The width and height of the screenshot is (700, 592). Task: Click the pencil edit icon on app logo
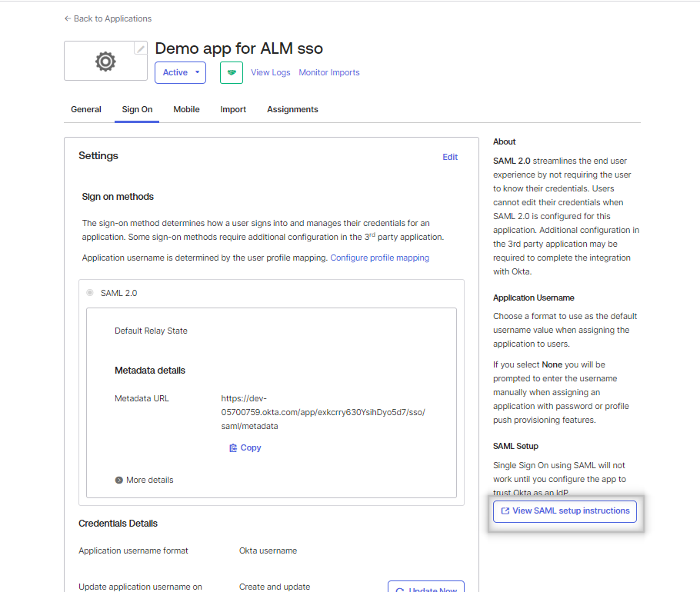tap(140, 48)
